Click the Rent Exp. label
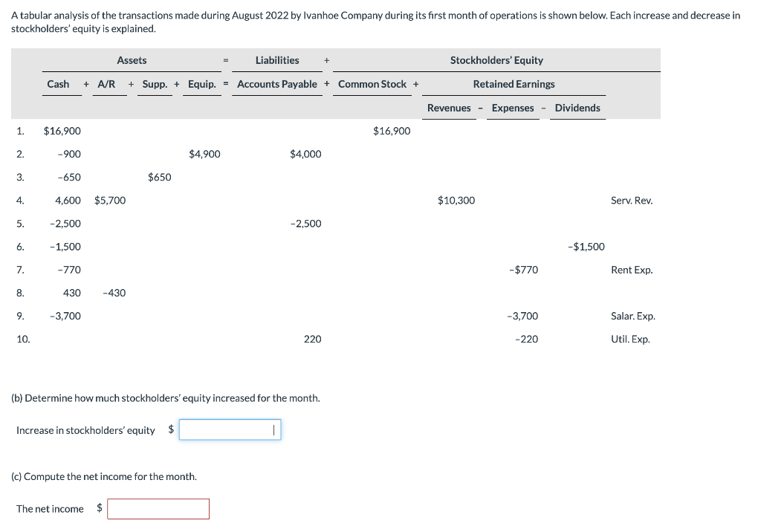Screen dimensions: 761x532 coord(631,269)
